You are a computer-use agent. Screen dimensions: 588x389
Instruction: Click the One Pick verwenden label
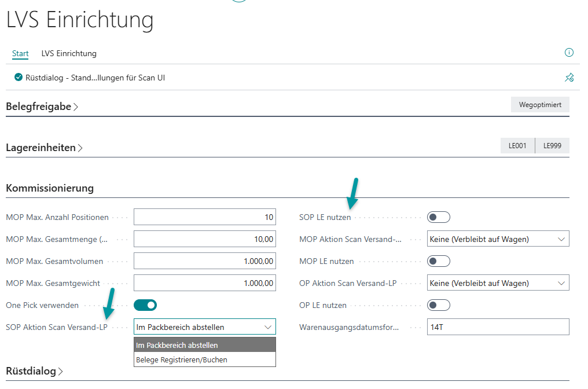(x=42, y=305)
